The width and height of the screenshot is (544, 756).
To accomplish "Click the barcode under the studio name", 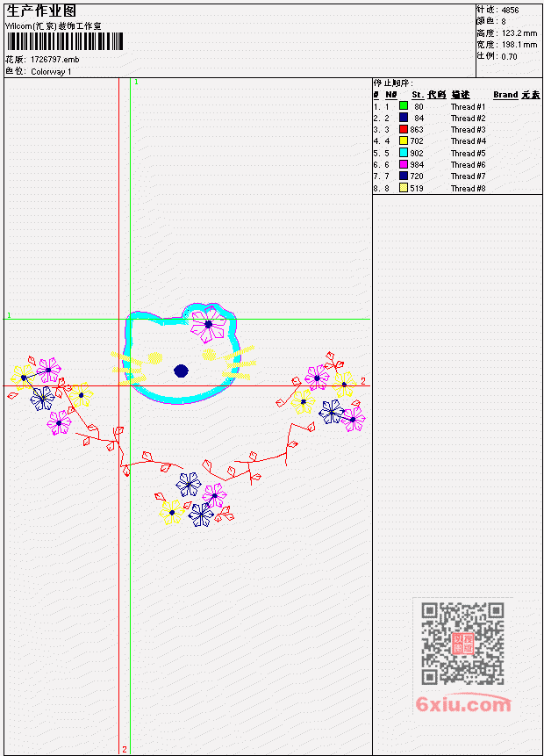I will (65, 41).
